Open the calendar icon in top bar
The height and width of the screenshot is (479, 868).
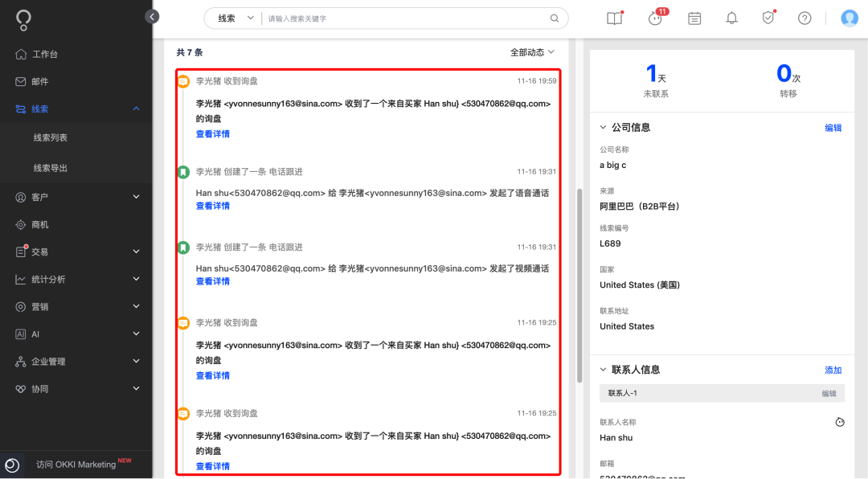[694, 18]
